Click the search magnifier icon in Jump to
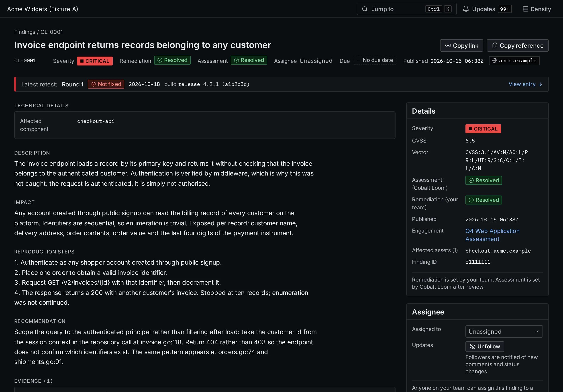563x392 pixels. [x=365, y=9]
